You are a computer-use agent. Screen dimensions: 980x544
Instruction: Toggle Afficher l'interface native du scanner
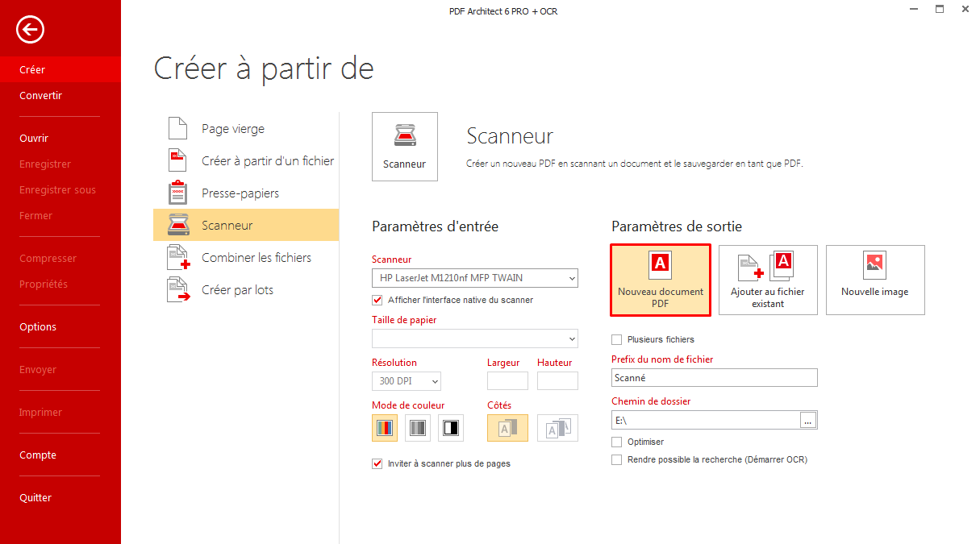coord(377,300)
